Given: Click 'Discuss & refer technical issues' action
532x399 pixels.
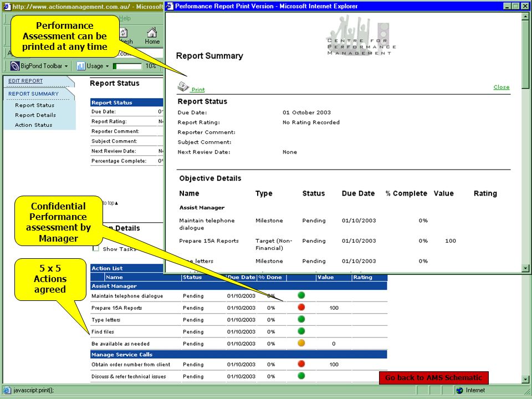Looking at the screenshot, I should (x=129, y=376).
